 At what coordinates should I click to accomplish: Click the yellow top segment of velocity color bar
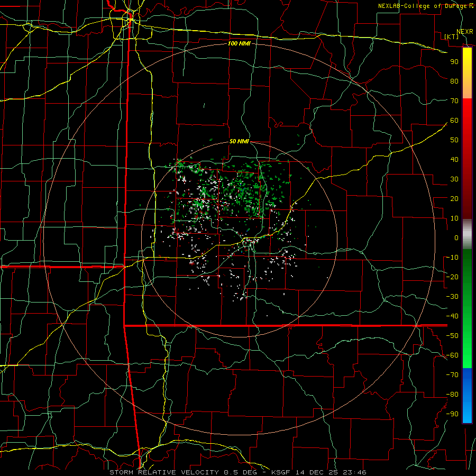point(467,73)
